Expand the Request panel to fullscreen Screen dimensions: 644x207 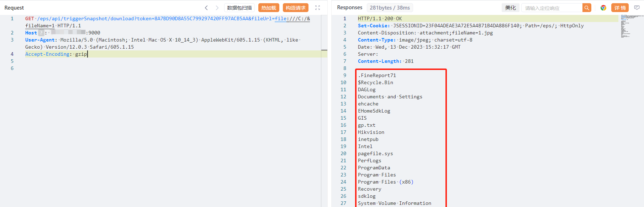click(318, 8)
